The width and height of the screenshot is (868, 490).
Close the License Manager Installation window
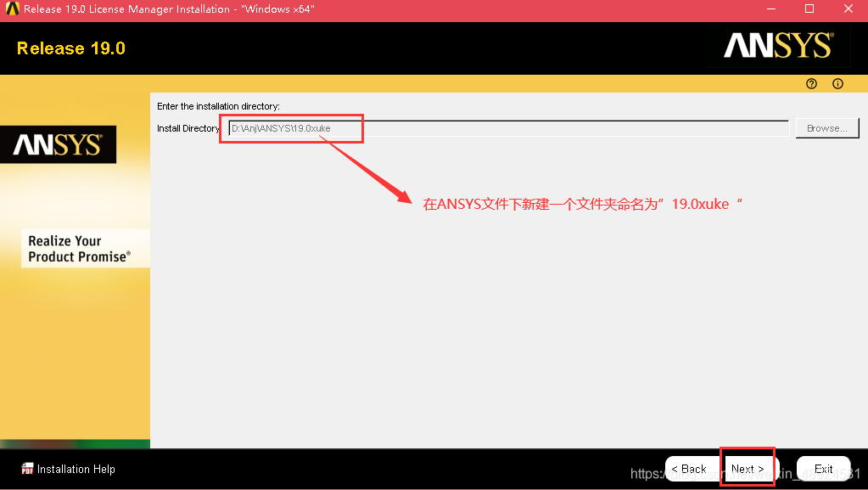tap(848, 8)
